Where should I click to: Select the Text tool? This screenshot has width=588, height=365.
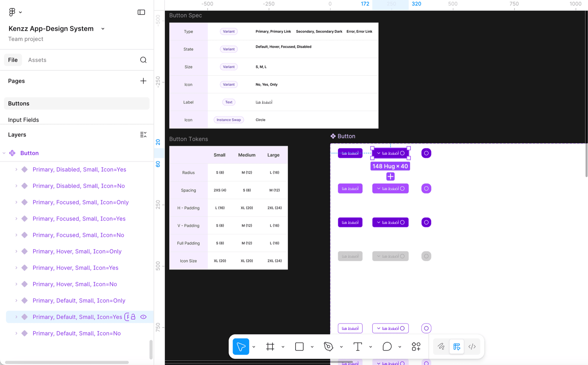click(358, 347)
